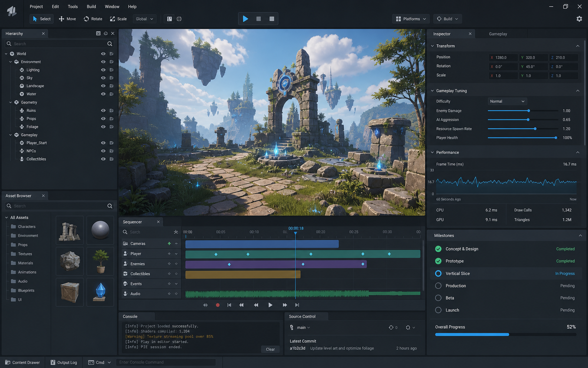
Task: Collapse the Gameplay tree node
Action: click(10, 135)
